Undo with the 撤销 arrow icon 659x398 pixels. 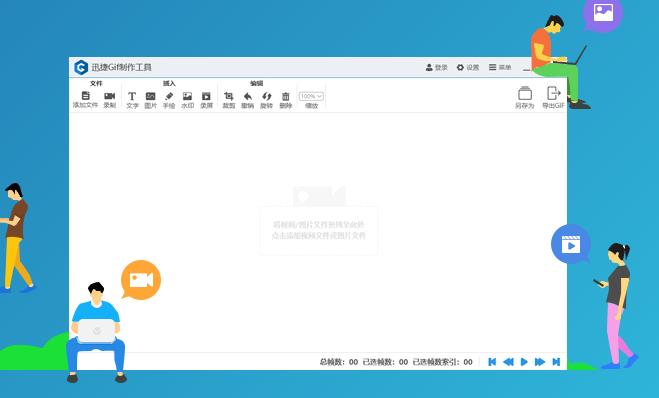[248, 96]
